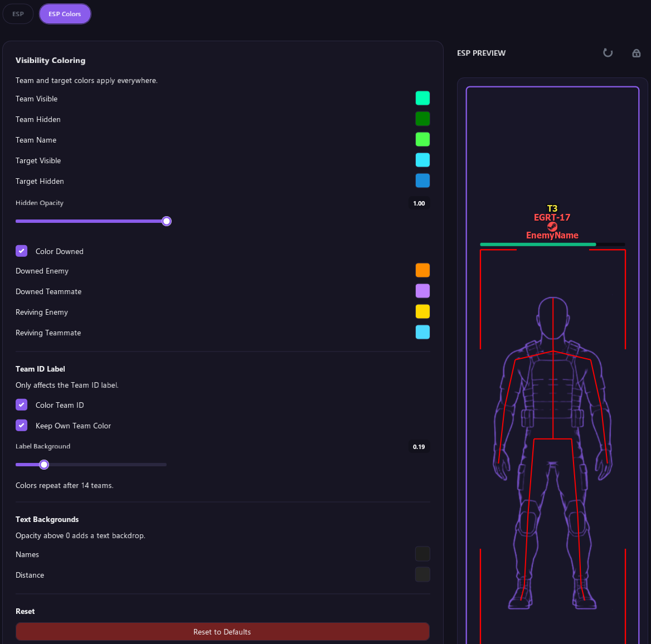The width and height of the screenshot is (651, 644).
Task: Change the Team Name color swatch
Action: tap(422, 139)
